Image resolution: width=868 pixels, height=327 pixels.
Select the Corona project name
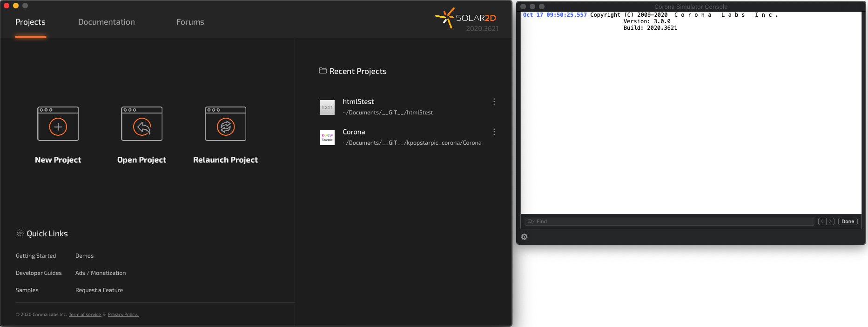pyautogui.click(x=354, y=132)
